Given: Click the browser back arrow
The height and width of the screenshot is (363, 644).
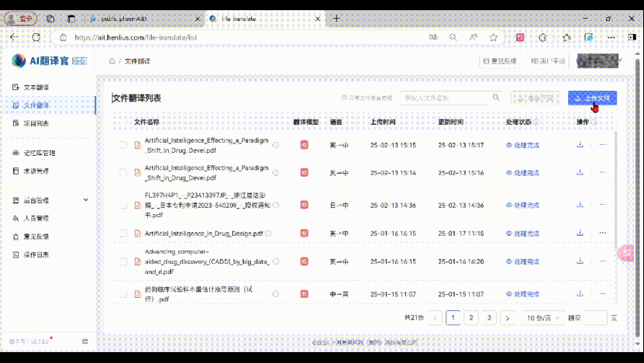Looking at the screenshot, I should coord(14,37).
